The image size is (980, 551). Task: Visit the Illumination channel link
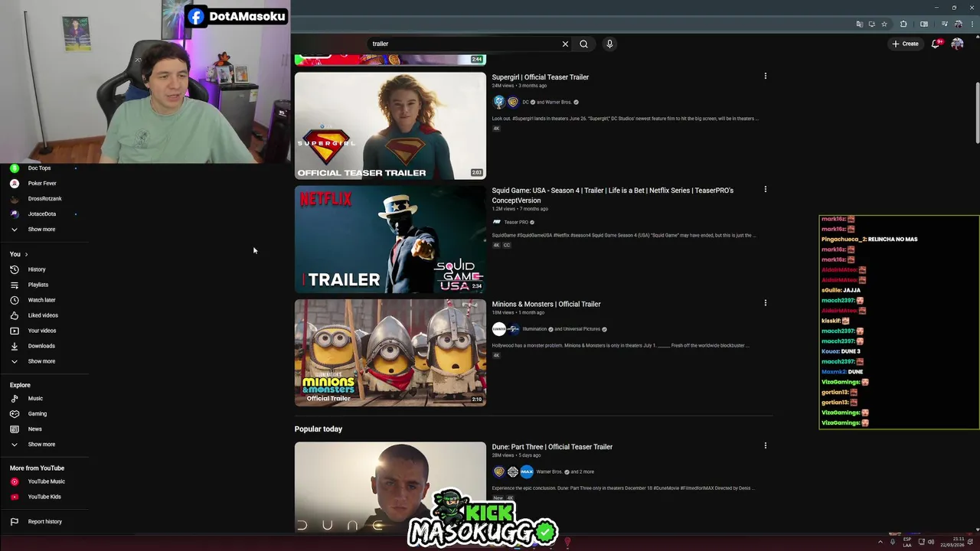pyautogui.click(x=534, y=329)
